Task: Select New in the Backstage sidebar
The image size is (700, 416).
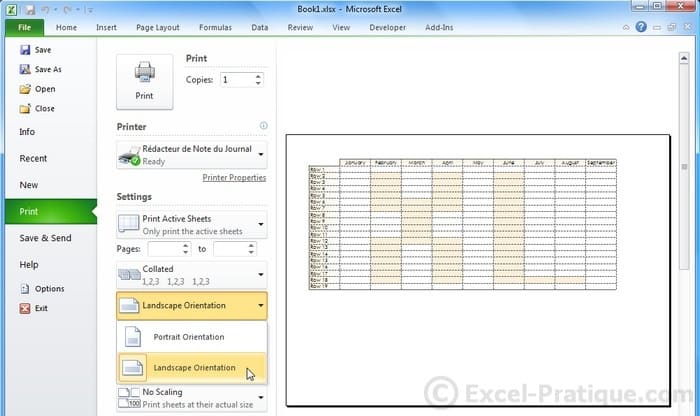Action: pyautogui.click(x=51, y=185)
